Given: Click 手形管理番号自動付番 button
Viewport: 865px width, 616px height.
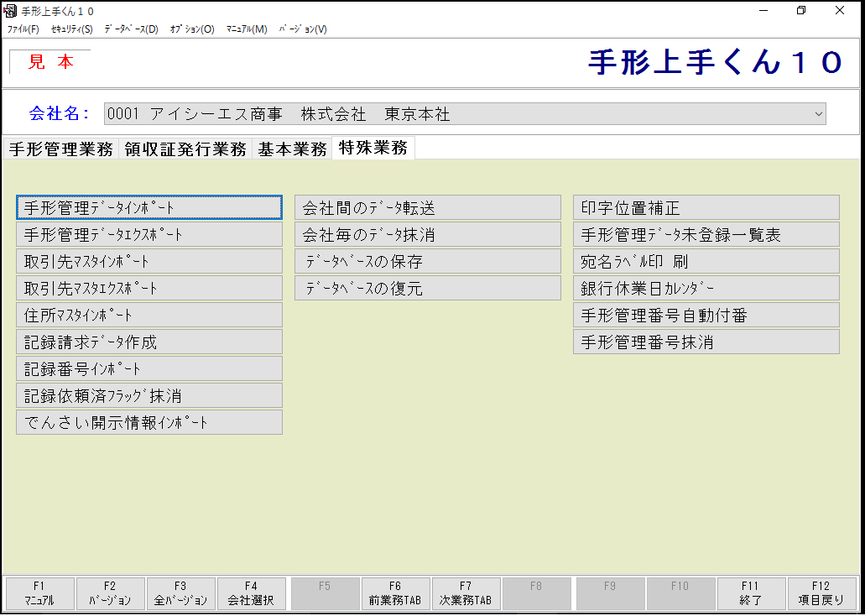Looking at the screenshot, I should [706, 316].
